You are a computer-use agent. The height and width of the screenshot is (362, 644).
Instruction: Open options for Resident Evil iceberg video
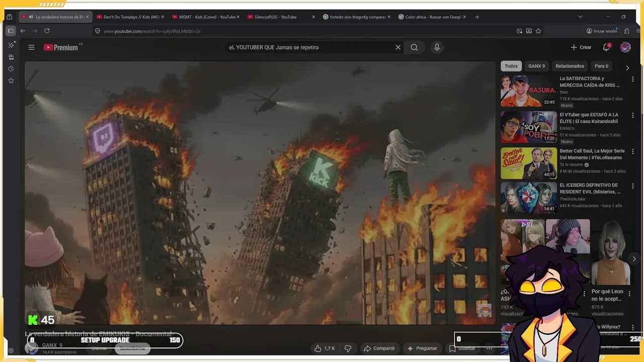click(632, 186)
